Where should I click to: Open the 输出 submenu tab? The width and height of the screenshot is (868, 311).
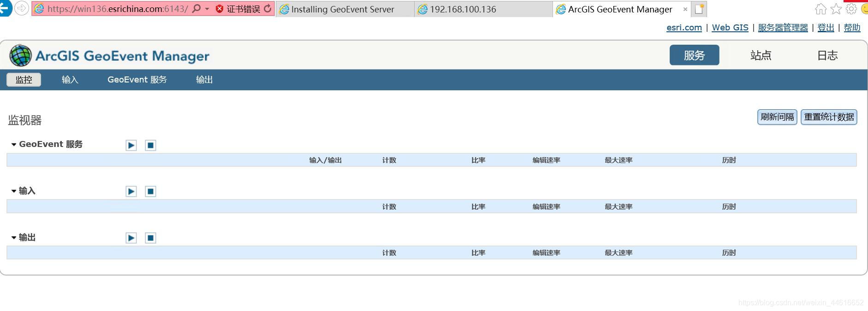204,80
